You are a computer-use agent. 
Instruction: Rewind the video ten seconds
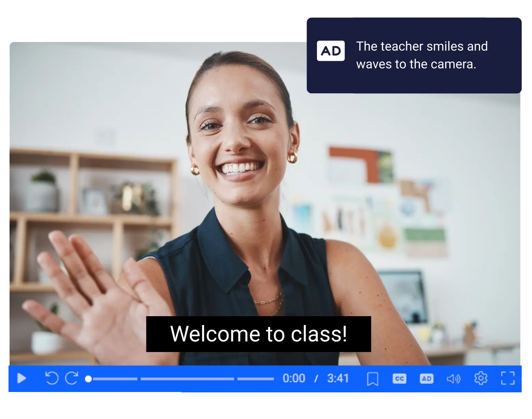coord(51,378)
